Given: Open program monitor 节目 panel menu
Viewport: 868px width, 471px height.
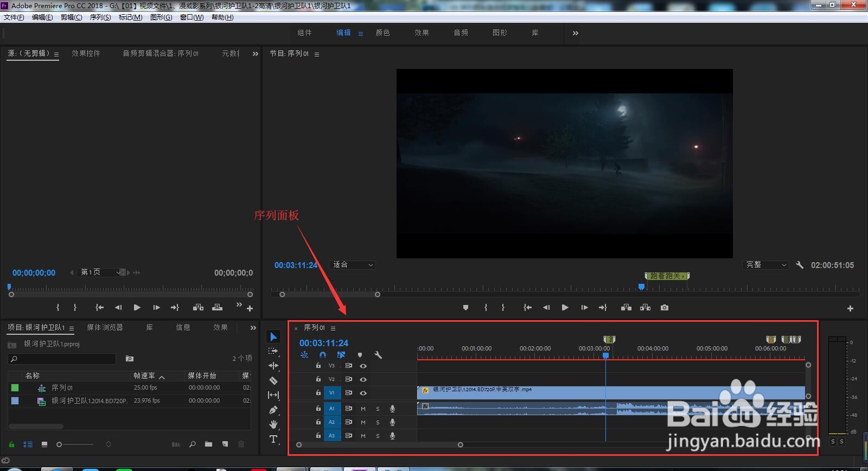Looking at the screenshot, I should pyautogui.click(x=317, y=54).
